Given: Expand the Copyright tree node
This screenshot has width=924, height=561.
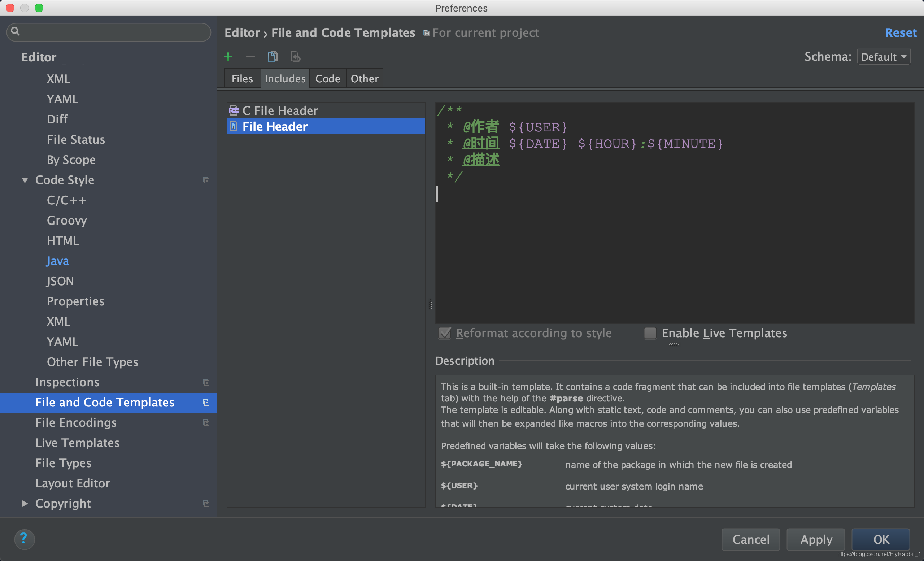Looking at the screenshot, I should point(25,504).
